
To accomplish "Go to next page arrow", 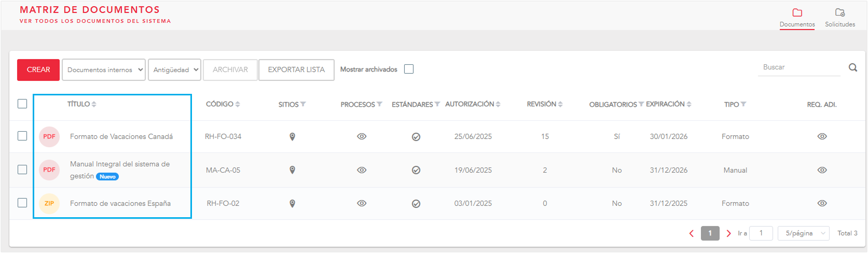I will click(728, 233).
